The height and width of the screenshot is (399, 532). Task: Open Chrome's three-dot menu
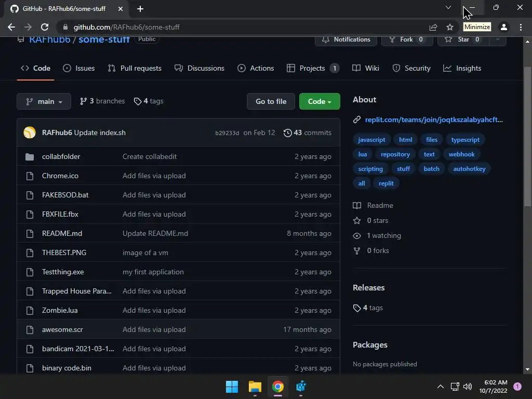tap(521, 27)
